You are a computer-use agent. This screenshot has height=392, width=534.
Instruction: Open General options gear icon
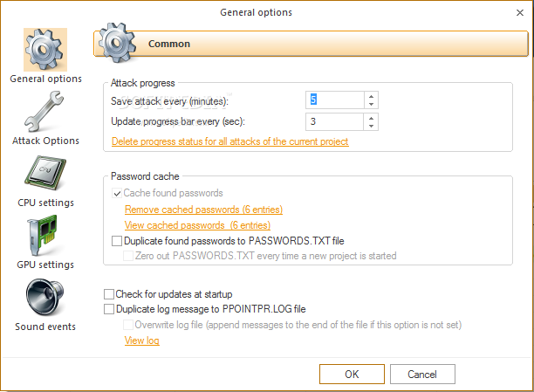[45, 50]
